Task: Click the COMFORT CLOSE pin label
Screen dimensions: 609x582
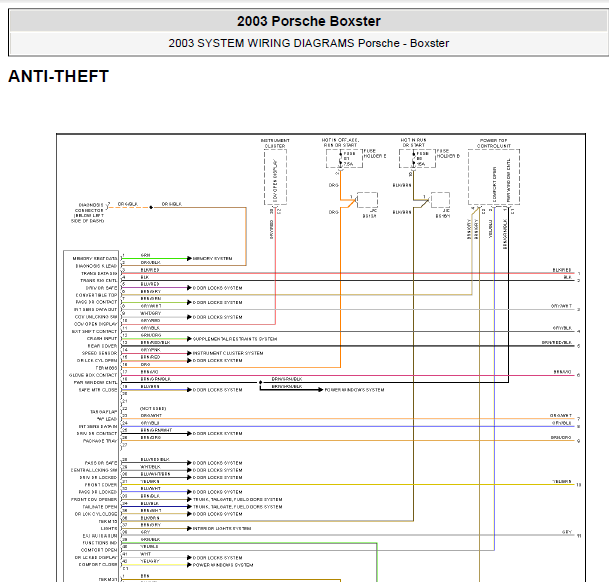Action: click(x=98, y=565)
